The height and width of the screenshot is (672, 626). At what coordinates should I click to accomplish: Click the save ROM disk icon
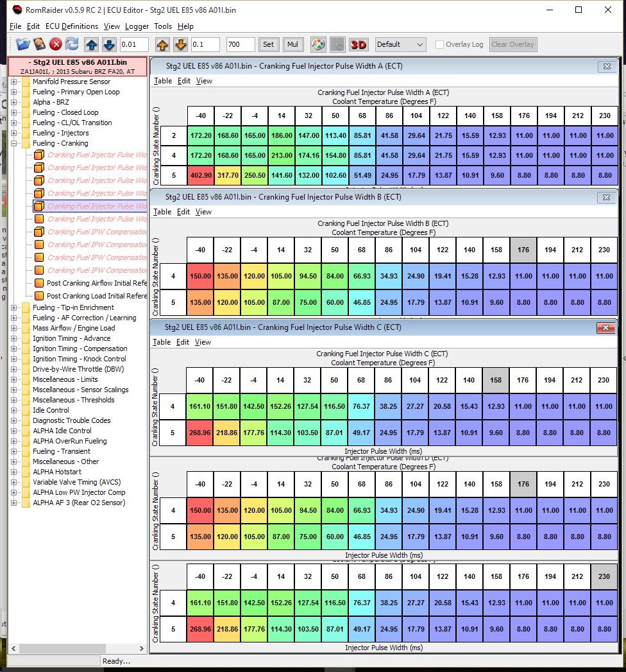point(40,44)
